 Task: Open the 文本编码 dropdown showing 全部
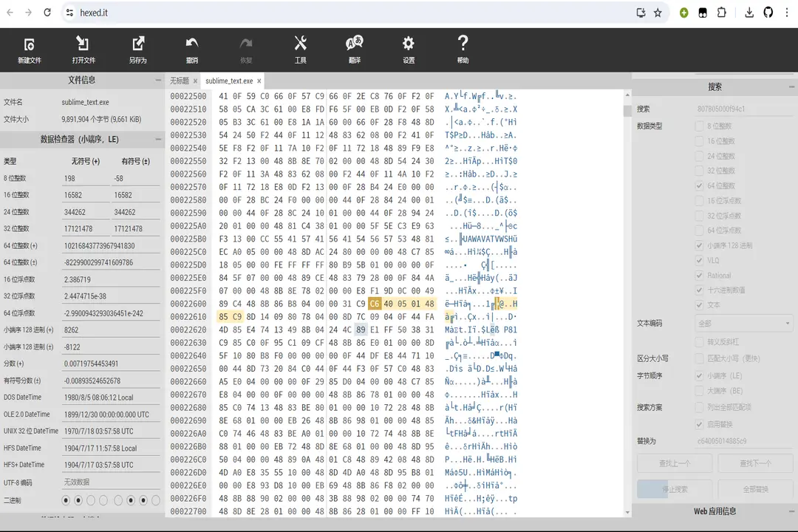(744, 323)
